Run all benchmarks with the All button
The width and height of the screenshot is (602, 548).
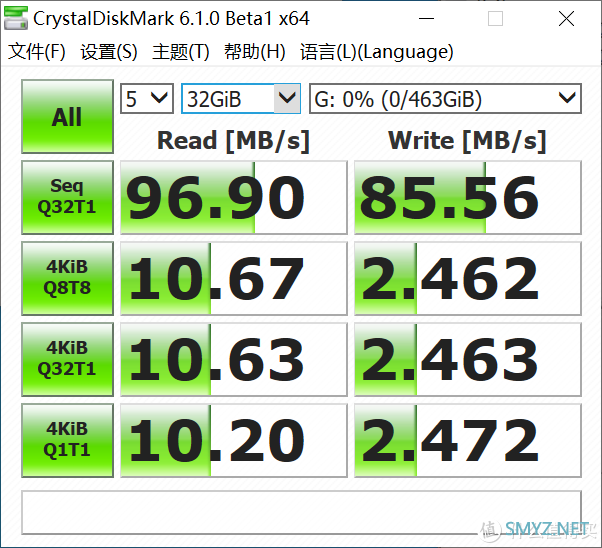[x=68, y=116]
